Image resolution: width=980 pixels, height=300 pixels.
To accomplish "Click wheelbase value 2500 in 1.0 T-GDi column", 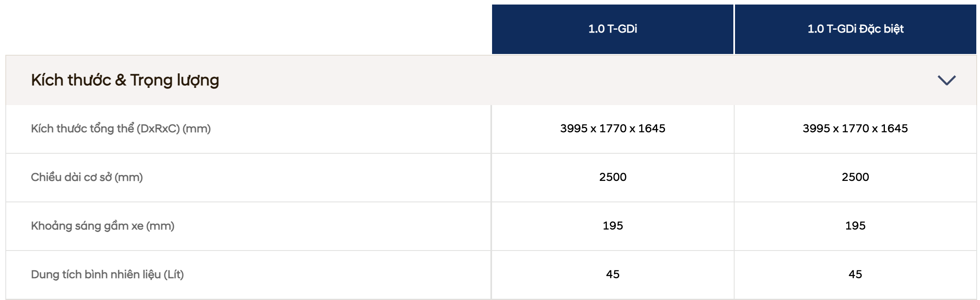I will [x=613, y=177].
